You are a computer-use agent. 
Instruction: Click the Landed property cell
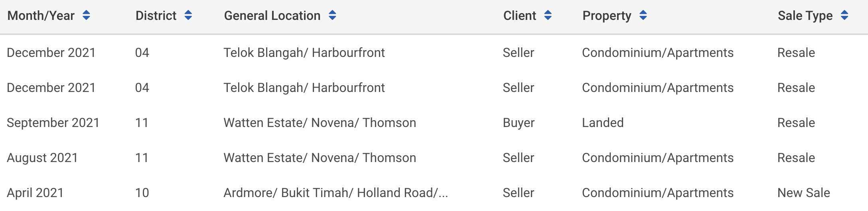[603, 123]
